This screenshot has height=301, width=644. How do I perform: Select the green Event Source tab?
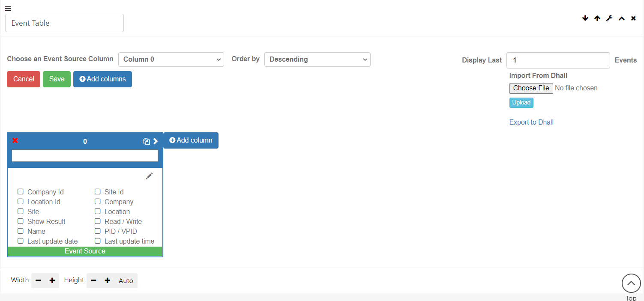point(84,251)
